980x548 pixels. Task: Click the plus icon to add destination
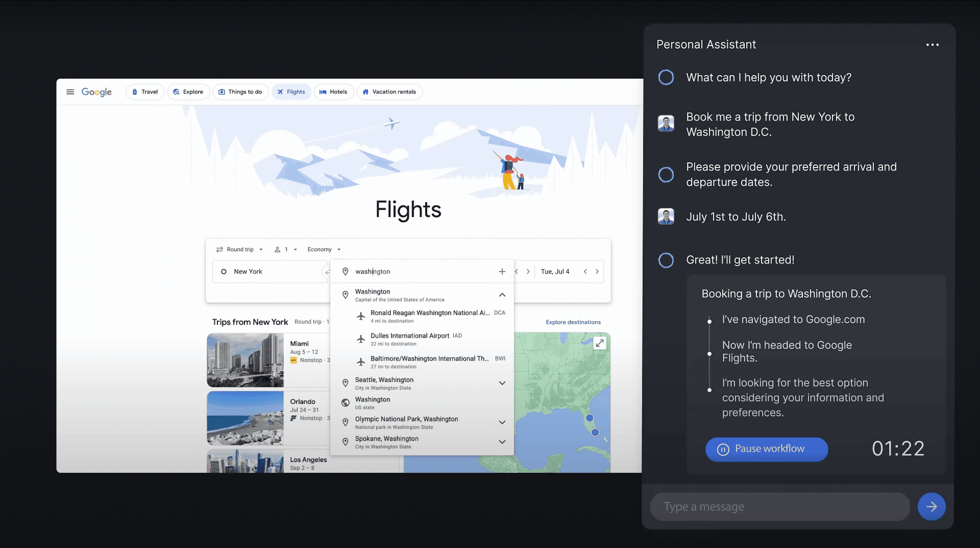(502, 271)
